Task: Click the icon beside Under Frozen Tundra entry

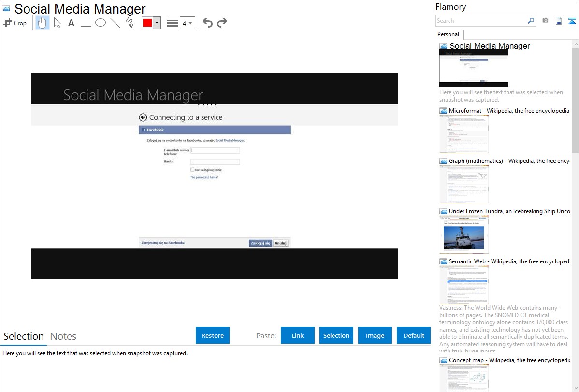Action: pos(444,211)
